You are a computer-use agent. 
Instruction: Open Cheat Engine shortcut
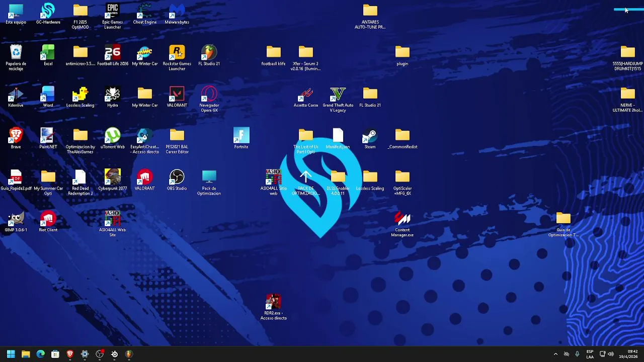point(144,14)
